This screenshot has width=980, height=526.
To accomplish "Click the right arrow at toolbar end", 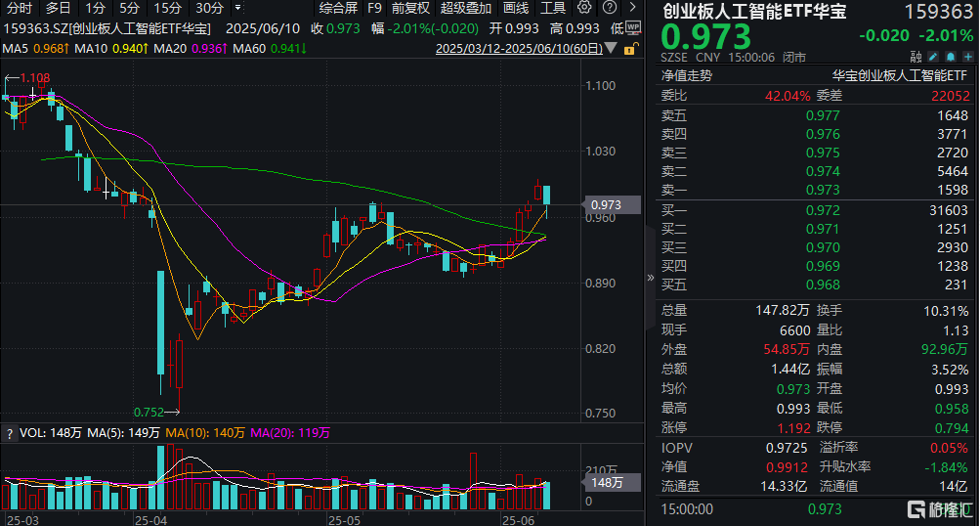I will (x=632, y=8).
